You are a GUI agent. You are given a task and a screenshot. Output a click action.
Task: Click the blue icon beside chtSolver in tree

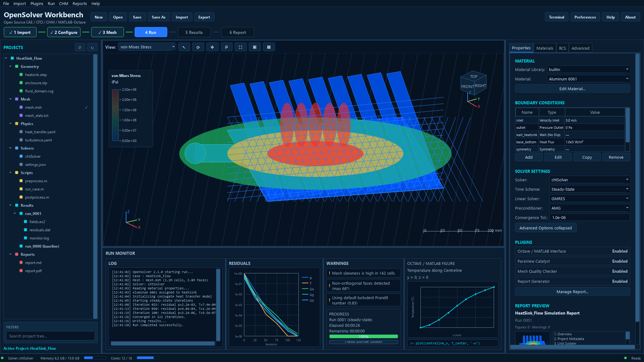[x=21, y=156]
